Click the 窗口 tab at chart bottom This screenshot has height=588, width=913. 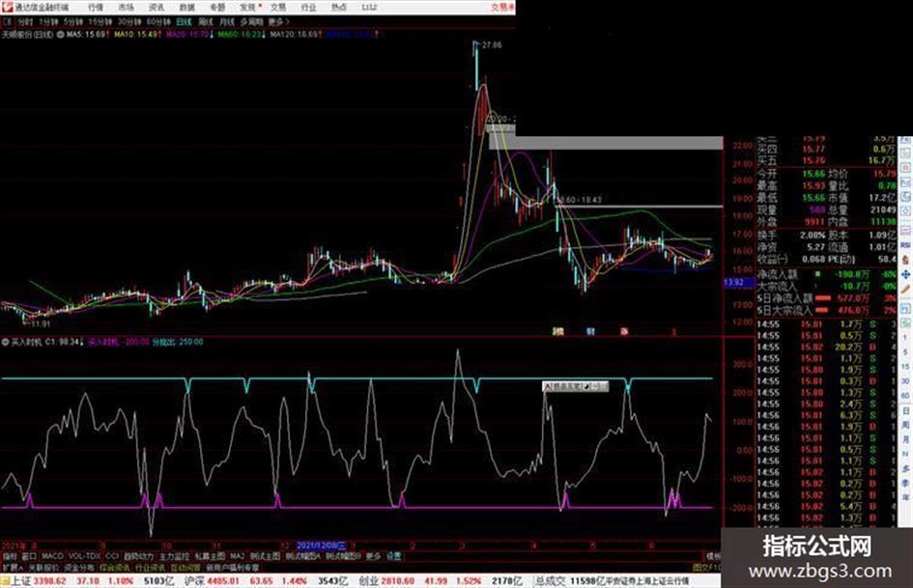[29, 556]
